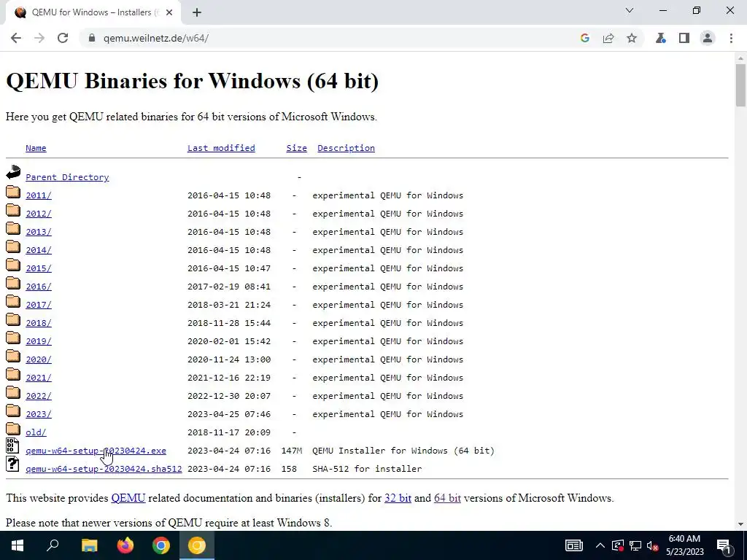Image resolution: width=747 pixels, height=560 pixels.
Task: Open qemu-w64-setup-20230424.sha512 file
Action: 104,469
